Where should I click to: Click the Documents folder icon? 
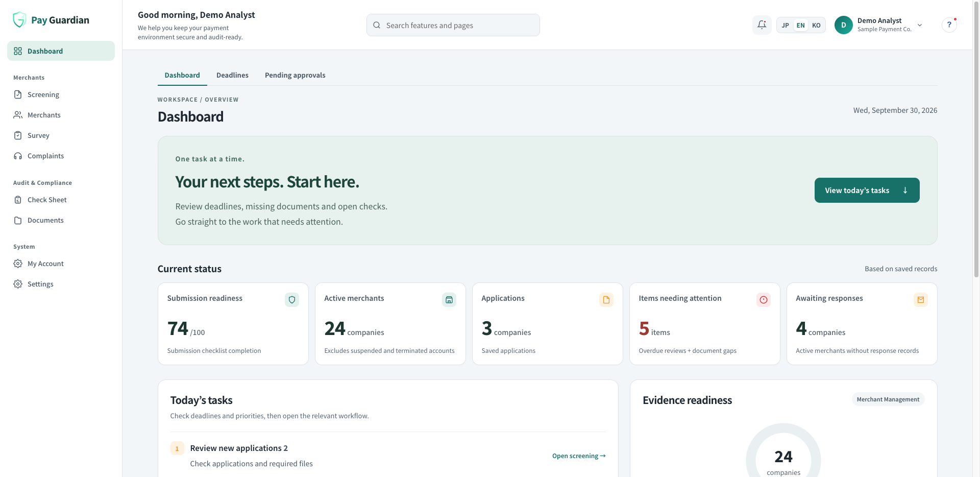click(18, 220)
